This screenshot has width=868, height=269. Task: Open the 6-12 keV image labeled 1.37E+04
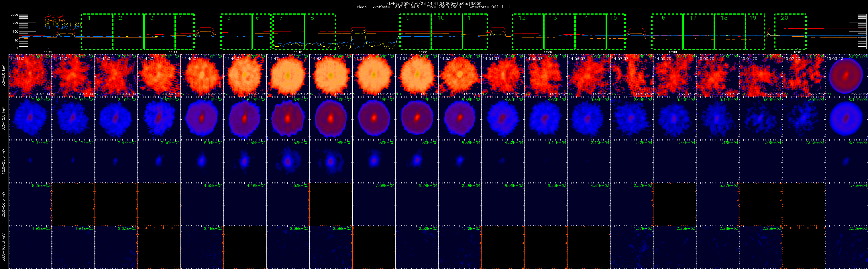click(288, 118)
